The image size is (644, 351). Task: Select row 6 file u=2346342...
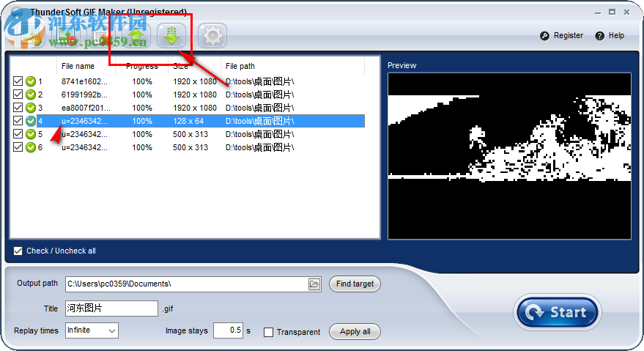pos(84,147)
